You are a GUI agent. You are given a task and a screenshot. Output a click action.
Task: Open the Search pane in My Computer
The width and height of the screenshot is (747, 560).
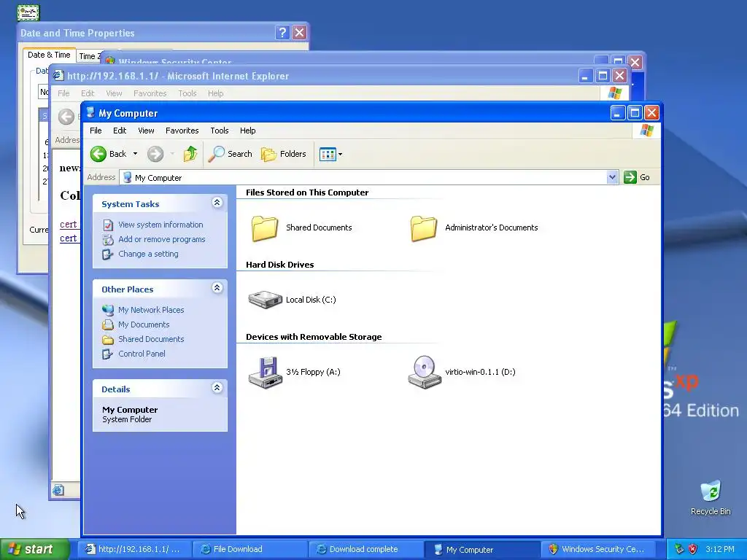click(230, 154)
